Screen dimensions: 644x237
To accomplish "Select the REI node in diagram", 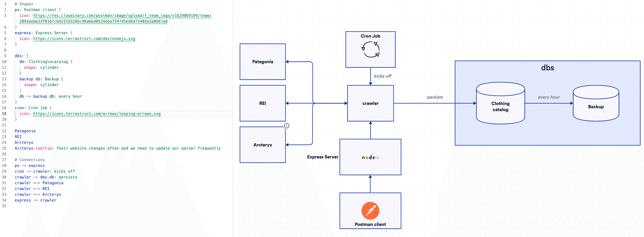I will click(x=262, y=103).
